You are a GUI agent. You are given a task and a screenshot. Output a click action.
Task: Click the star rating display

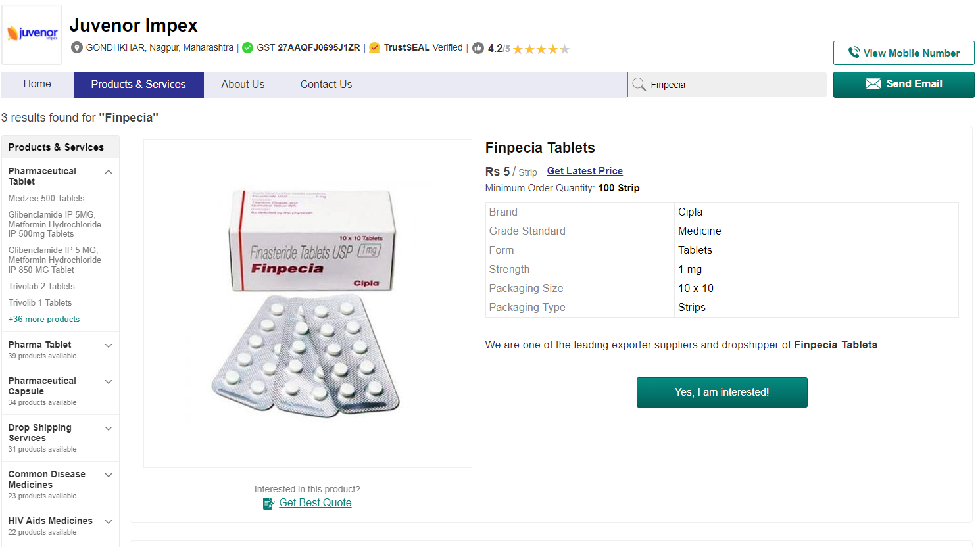tap(541, 49)
